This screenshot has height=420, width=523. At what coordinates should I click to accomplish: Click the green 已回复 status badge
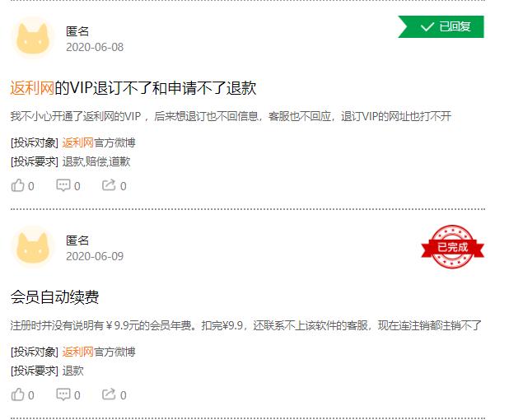click(x=441, y=26)
